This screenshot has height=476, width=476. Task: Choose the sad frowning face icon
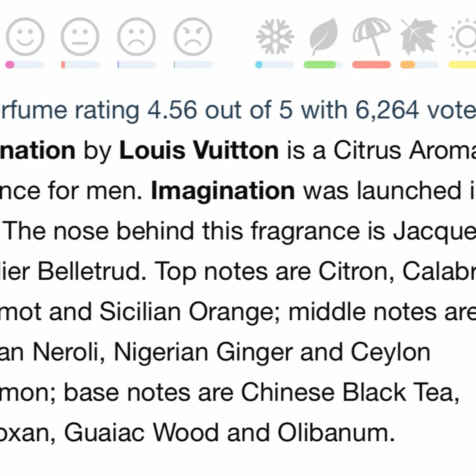pyautogui.click(x=137, y=37)
